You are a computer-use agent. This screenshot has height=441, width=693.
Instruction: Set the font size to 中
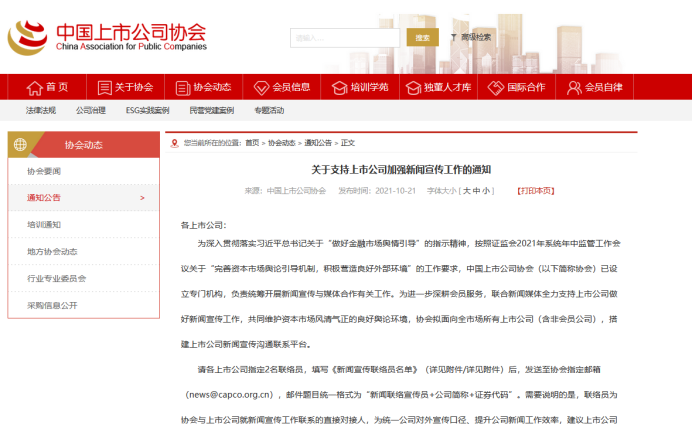pos(475,190)
